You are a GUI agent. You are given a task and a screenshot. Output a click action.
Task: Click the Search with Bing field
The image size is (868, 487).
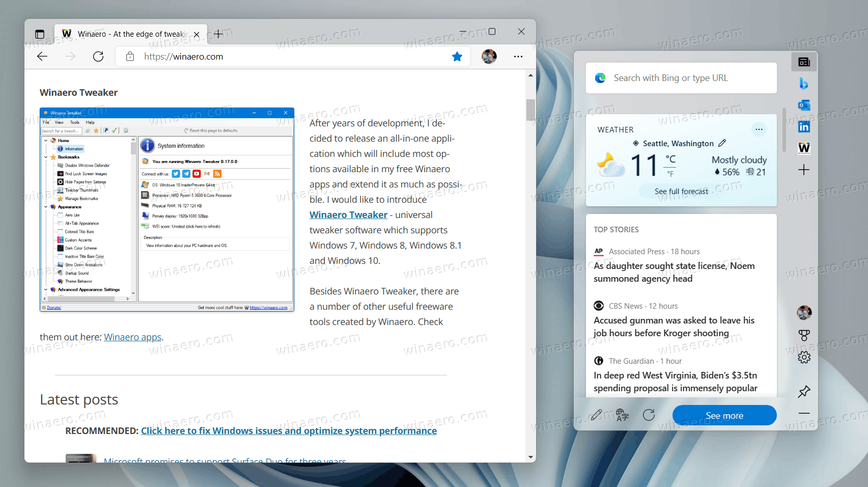[681, 78]
